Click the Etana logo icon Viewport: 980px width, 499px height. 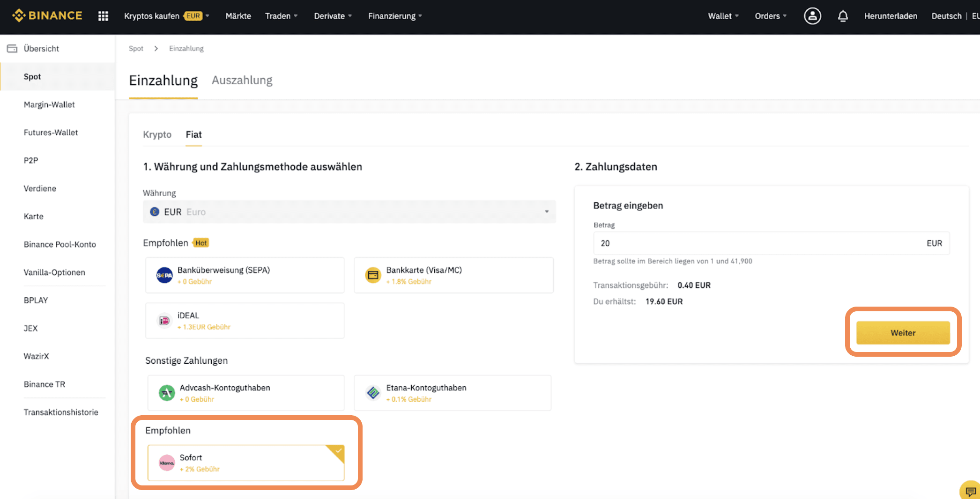point(373,393)
